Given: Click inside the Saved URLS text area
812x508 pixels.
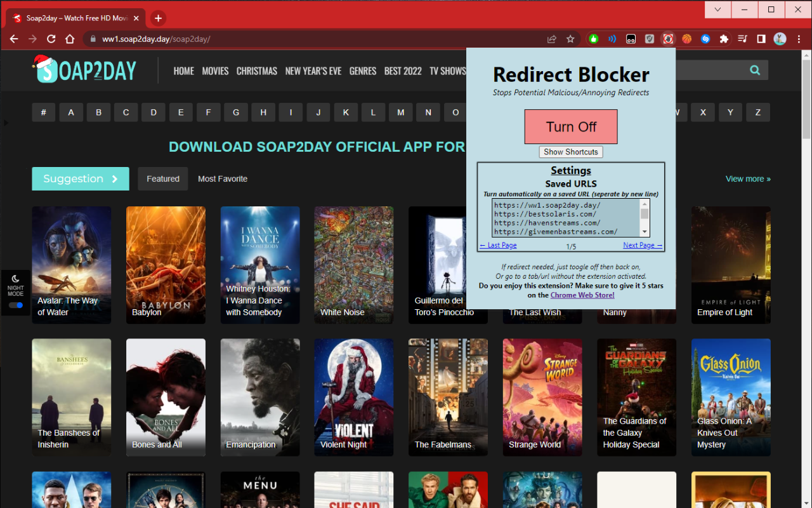Looking at the screenshot, I should [x=566, y=218].
